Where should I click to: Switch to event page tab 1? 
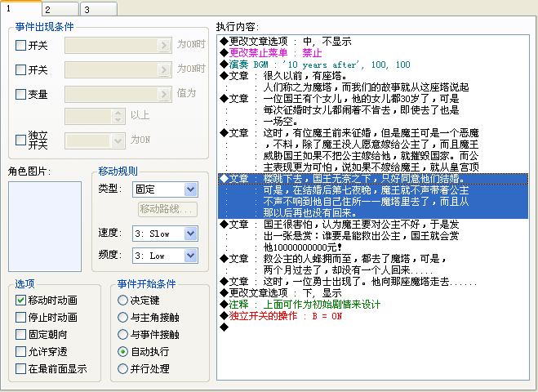pyautogui.click(x=20, y=8)
